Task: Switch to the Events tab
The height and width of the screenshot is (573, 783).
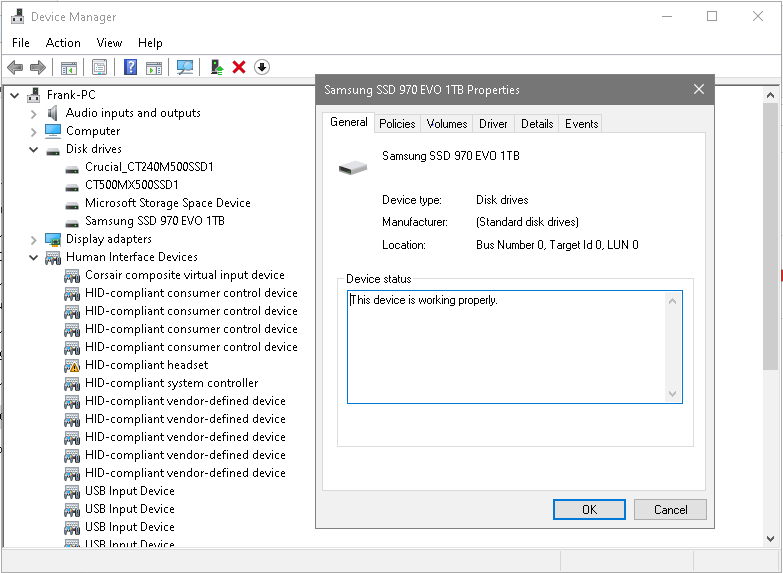Action: [581, 124]
